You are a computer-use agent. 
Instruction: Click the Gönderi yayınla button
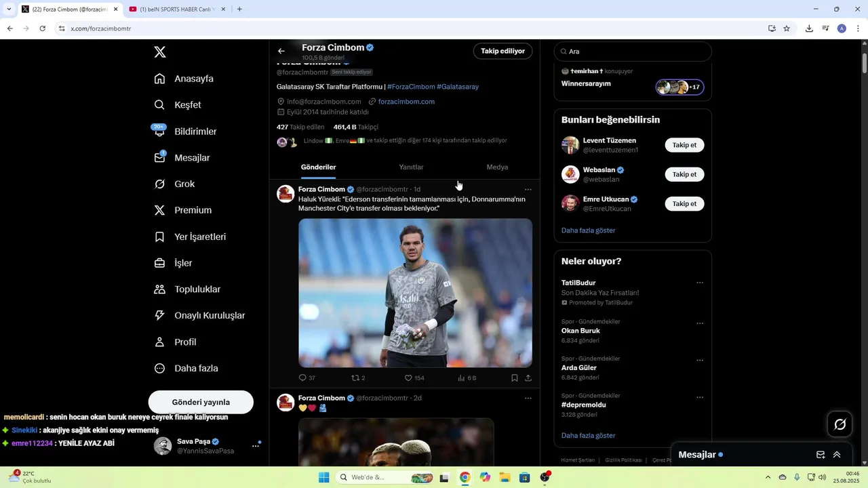201,402
